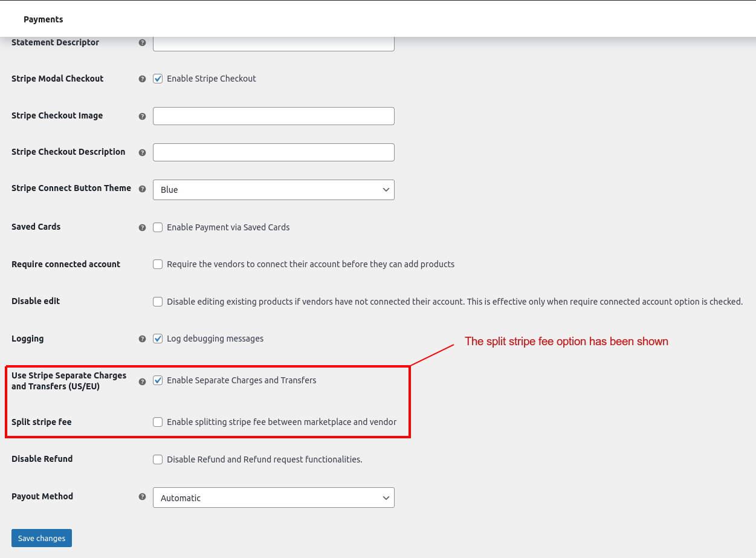Image resolution: width=756 pixels, height=558 pixels.
Task: Click help icon beside Saved Cards
Action: [x=142, y=228]
